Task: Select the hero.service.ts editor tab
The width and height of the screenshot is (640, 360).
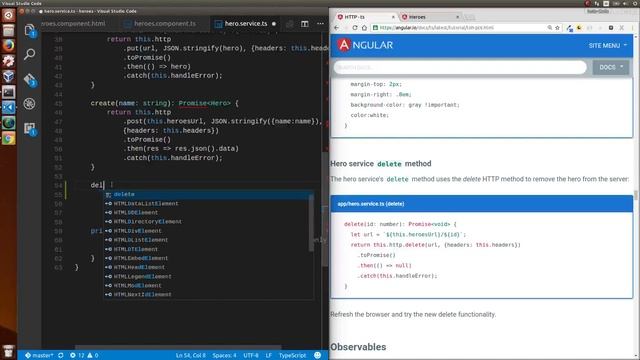Action: [246, 24]
